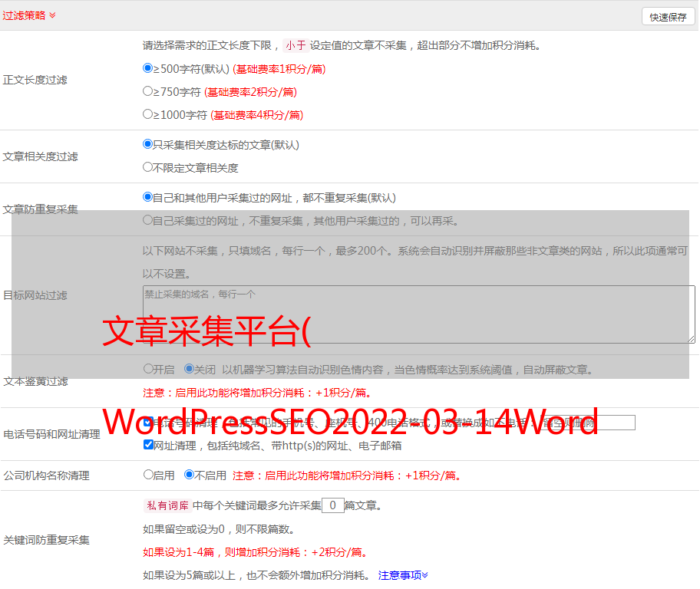Screen dimensions: 700x589
Task: Click the 文章相关度过滤 row label
Action: 40,156
